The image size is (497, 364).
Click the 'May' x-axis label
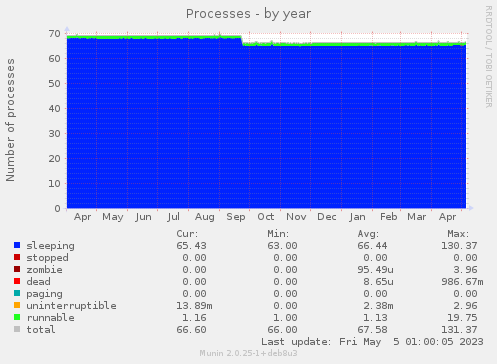pos(113,217)
